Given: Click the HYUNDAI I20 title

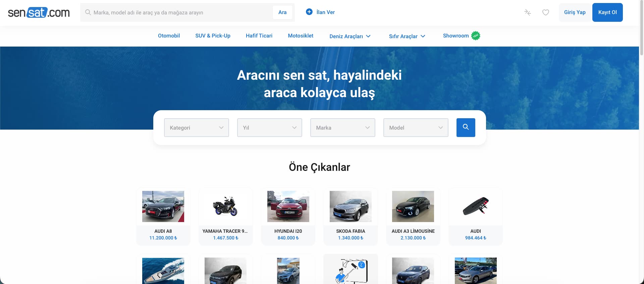Looking at the screenshot, I should coord(288,231).
